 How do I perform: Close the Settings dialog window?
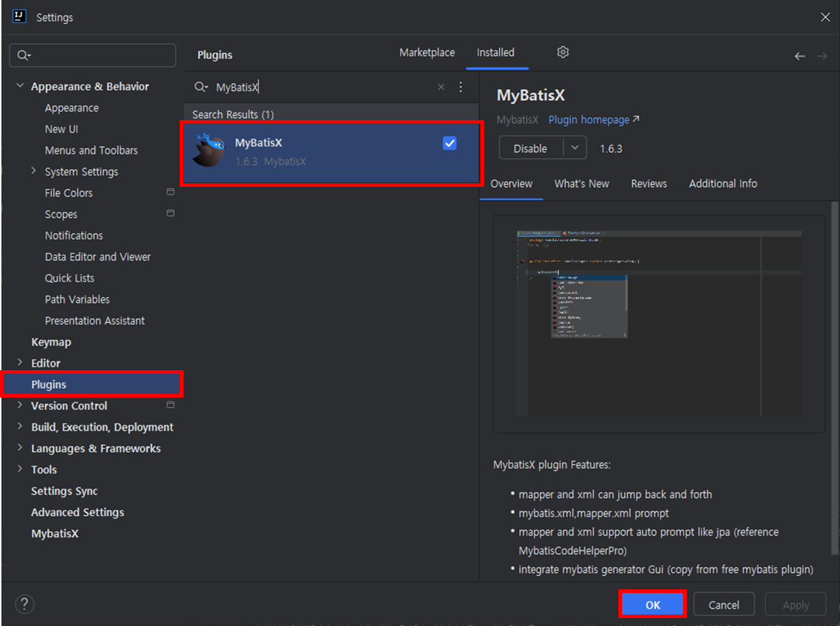[x=825, y=17]
